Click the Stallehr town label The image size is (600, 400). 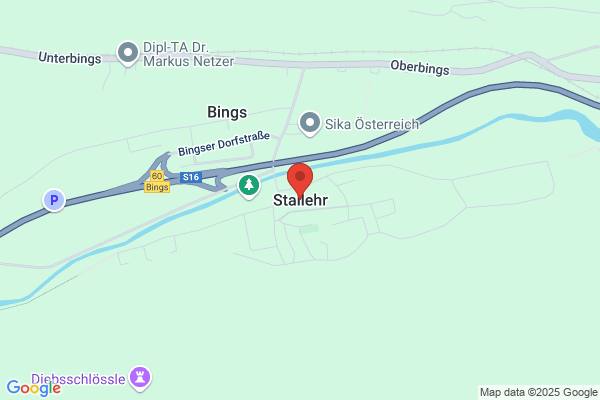point(300,200)
